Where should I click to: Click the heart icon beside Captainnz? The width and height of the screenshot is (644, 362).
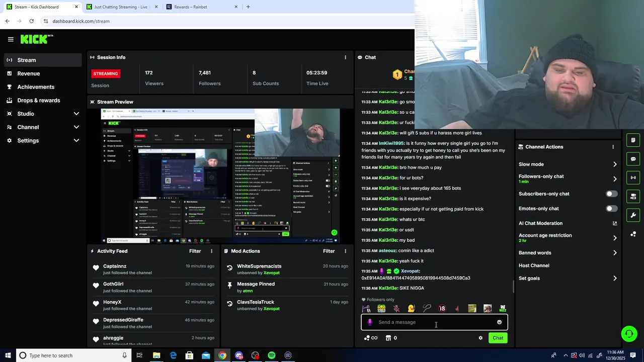click(96, 268)
